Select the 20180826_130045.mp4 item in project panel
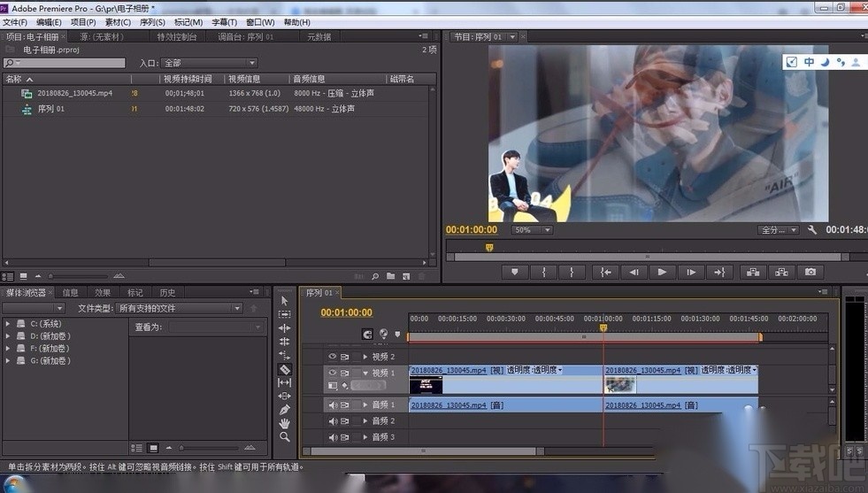868x493 pixels. click(x=74, y=93)
